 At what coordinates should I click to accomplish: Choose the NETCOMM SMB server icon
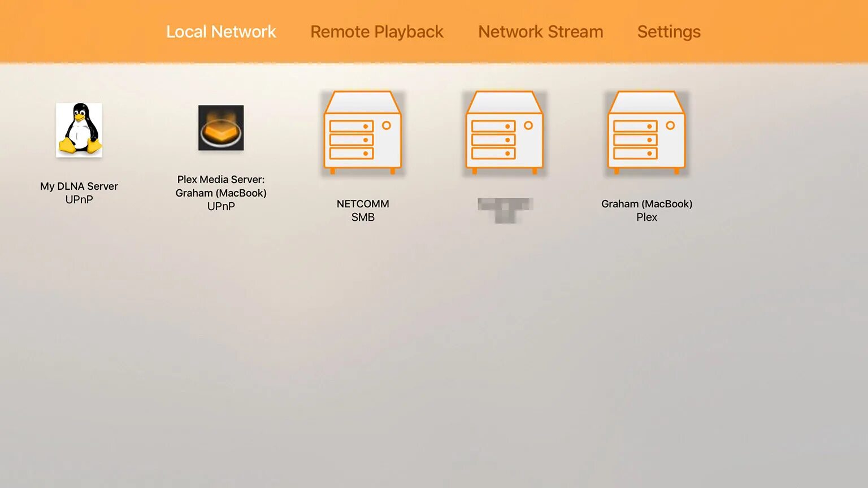[363, 133]
